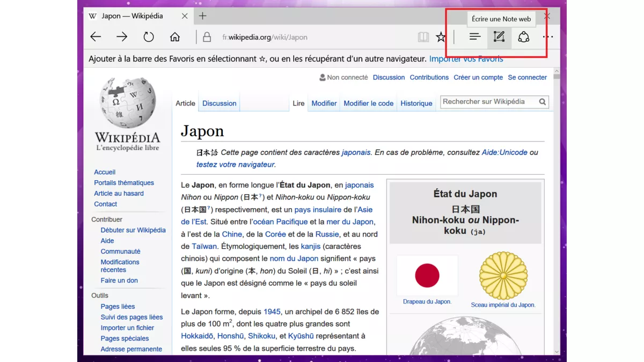Open the Aide sidebar link
The width and height of the screenshot is (644, 362).
point(107,241)
